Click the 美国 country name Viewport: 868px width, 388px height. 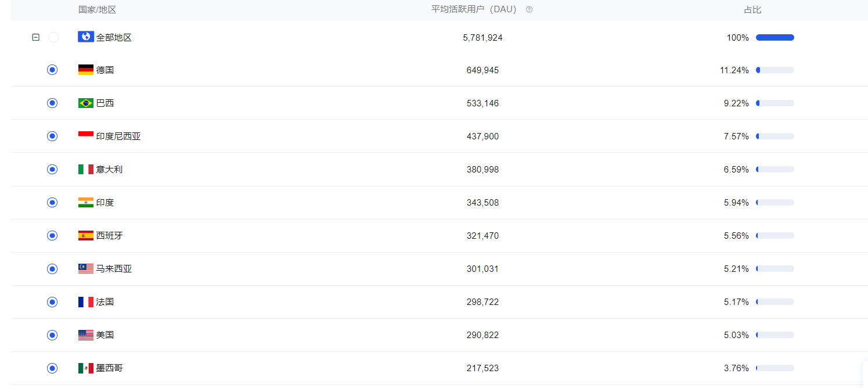click(x=105, y=335)
